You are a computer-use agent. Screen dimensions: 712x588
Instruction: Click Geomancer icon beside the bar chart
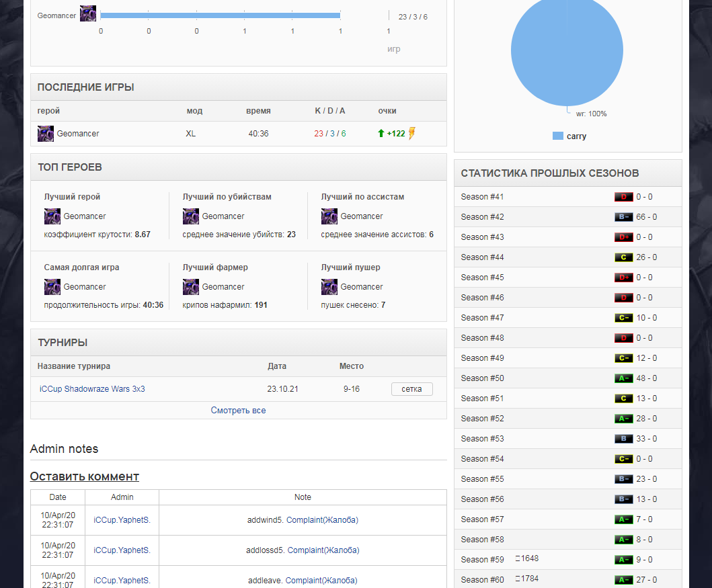click(88, 13)
